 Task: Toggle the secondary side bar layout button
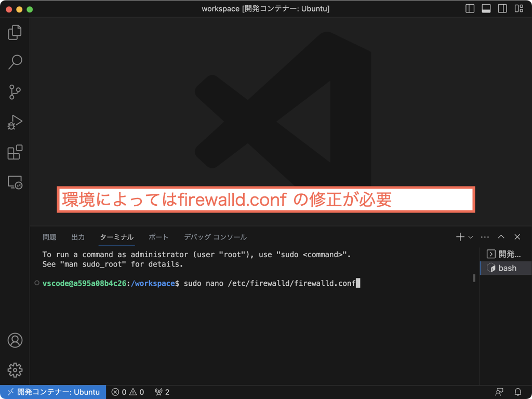(502, 8)
